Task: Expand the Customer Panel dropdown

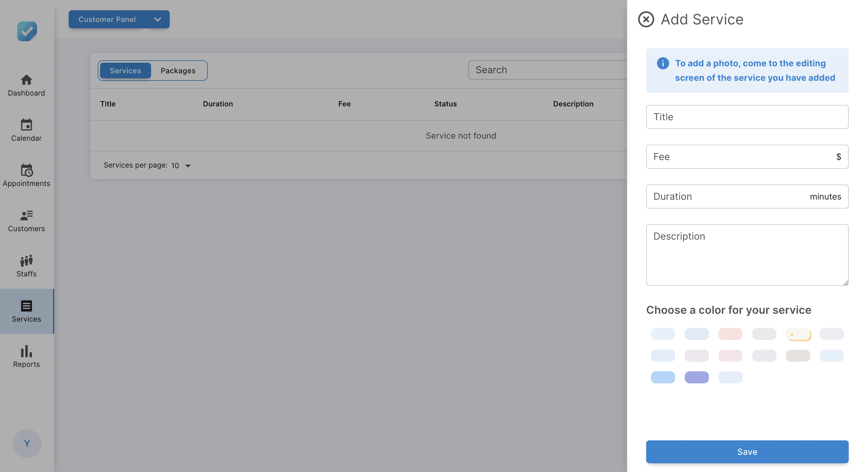Action: click(x=119, y=19)
